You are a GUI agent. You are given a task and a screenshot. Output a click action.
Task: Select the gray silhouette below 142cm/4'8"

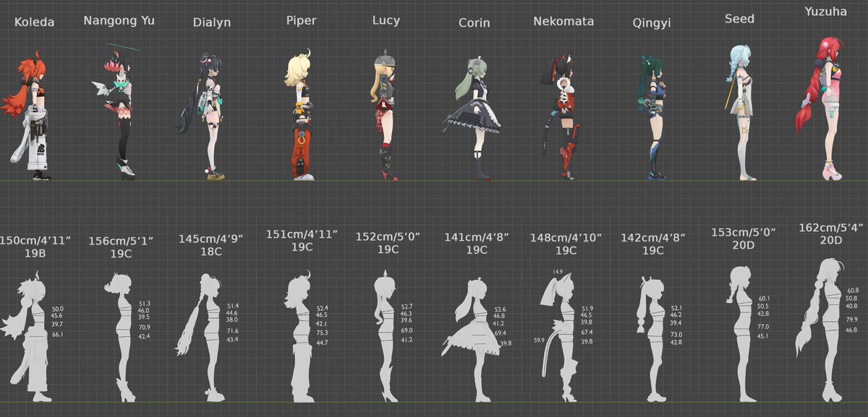point(653,338)
